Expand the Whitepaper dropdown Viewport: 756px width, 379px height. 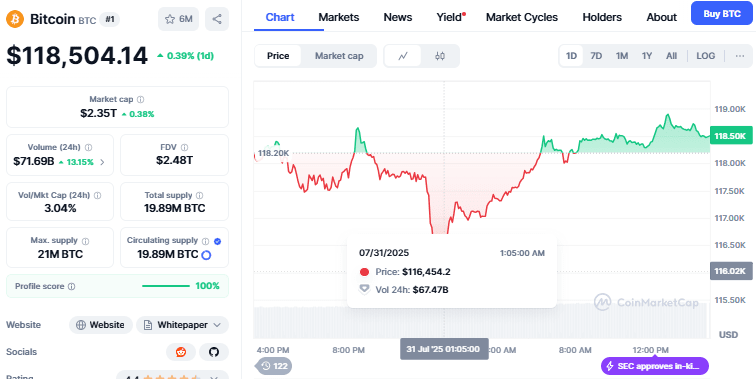(x=182, y=325)
